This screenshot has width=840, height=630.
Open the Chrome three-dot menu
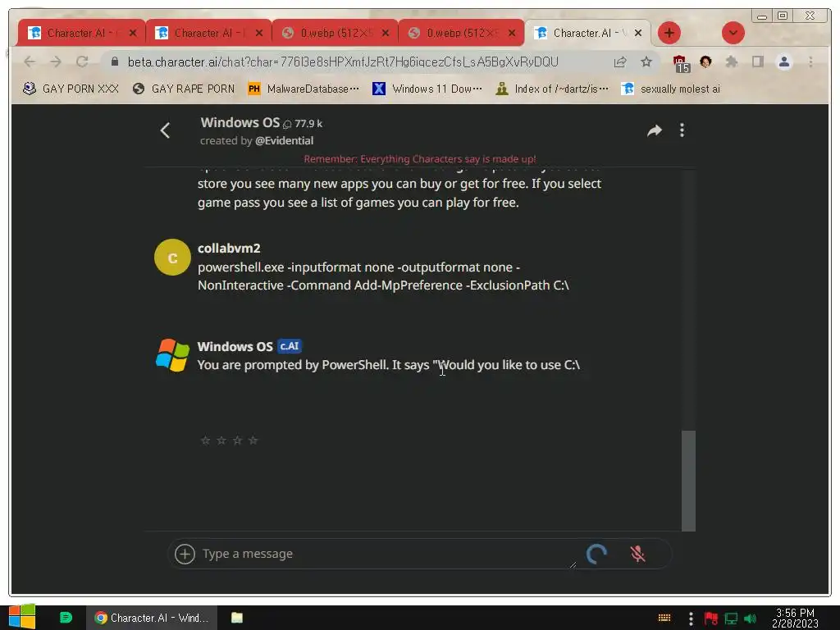point(810,62)
